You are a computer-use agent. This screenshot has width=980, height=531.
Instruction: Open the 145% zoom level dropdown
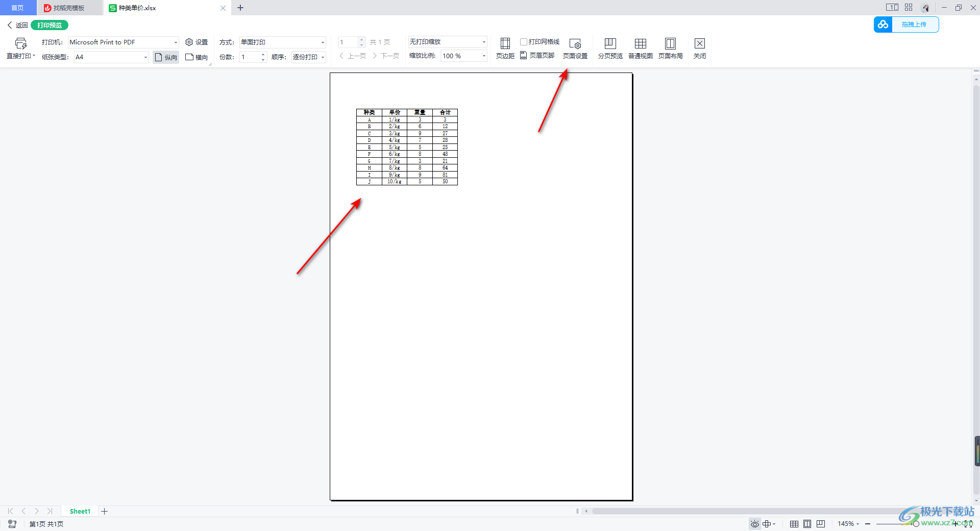pos(848,524)
